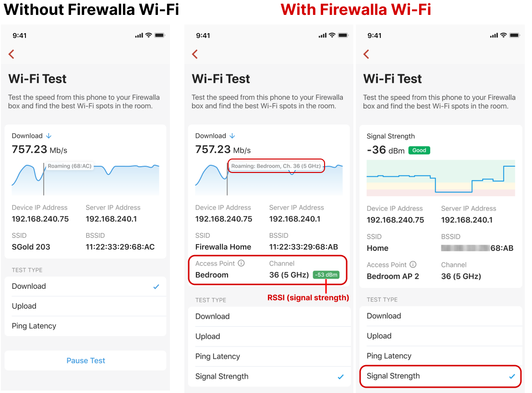This screenshot has width=532, height=393.
Task: Tap download arrow icon in middle screen
Action: (x=232, y=136)
